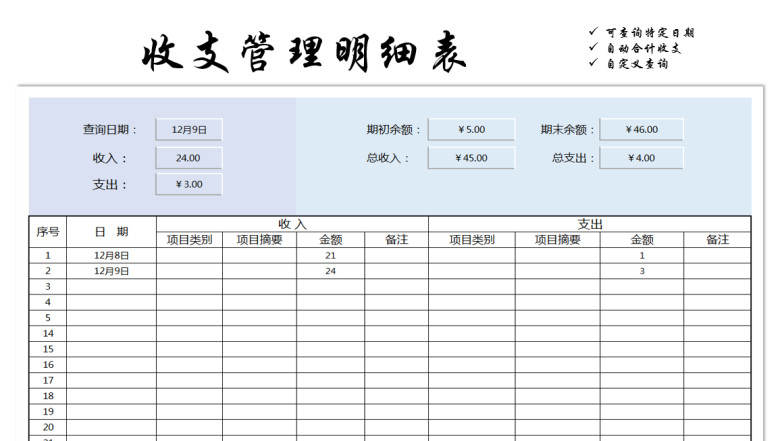Click serial number cell 20
Screen dimensions: 780x441
pos(48,427)
